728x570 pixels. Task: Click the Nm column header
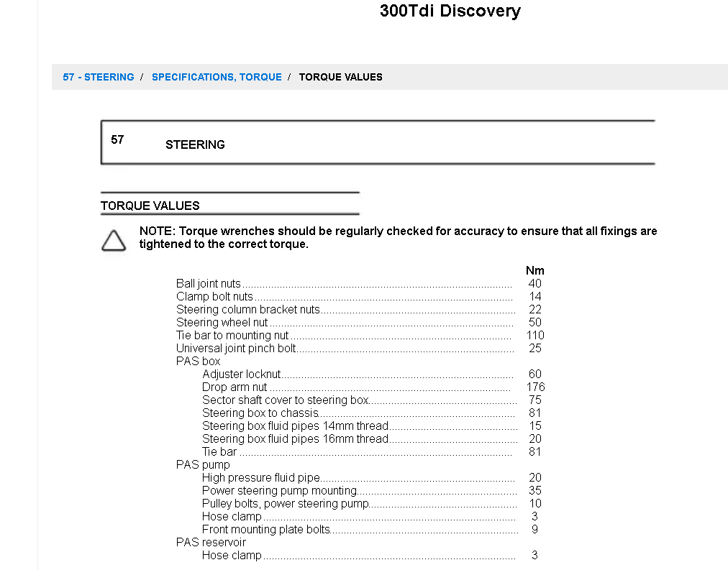pyautogui.click(x=535, y=270)
